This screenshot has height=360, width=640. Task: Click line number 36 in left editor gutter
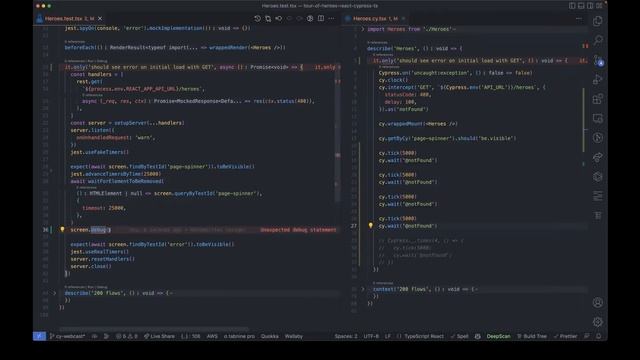45,230
